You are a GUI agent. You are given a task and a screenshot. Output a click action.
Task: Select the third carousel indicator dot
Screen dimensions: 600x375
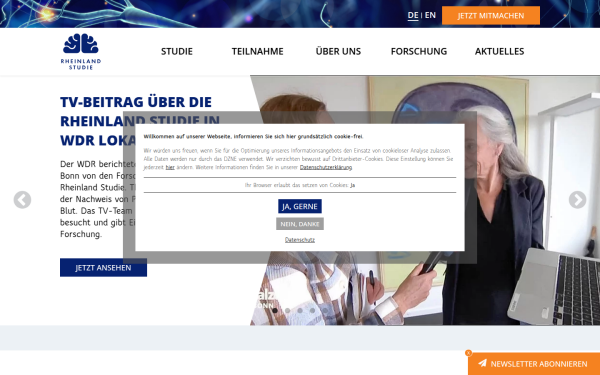click(x=300, y=311)
